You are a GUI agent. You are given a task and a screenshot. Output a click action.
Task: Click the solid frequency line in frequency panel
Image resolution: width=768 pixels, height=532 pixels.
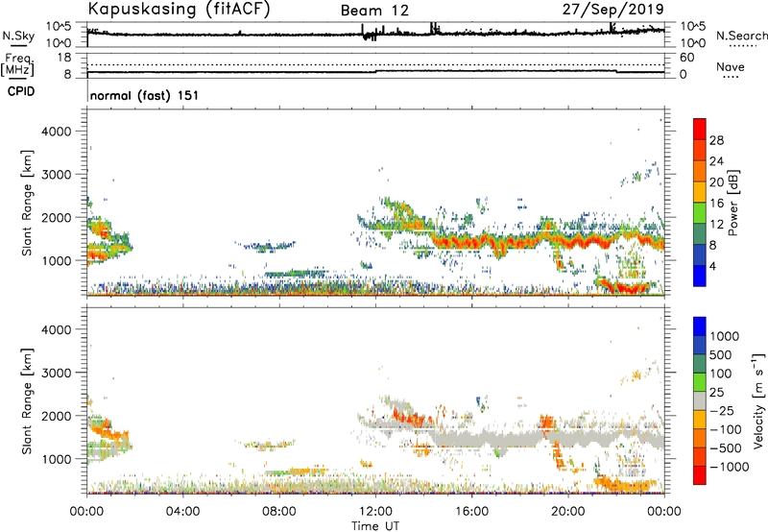[375, 71]
